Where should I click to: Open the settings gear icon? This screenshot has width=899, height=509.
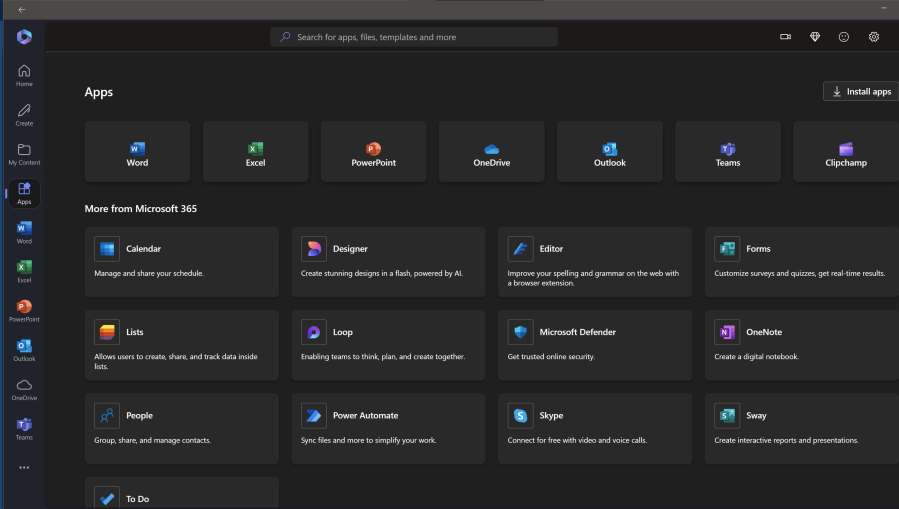coord(873,37)
